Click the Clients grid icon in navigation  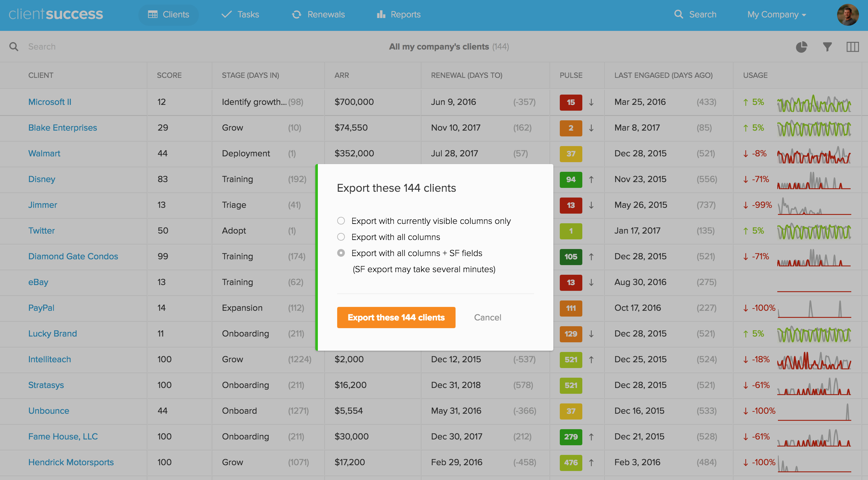pyautogui.click(x=153, y=14)
